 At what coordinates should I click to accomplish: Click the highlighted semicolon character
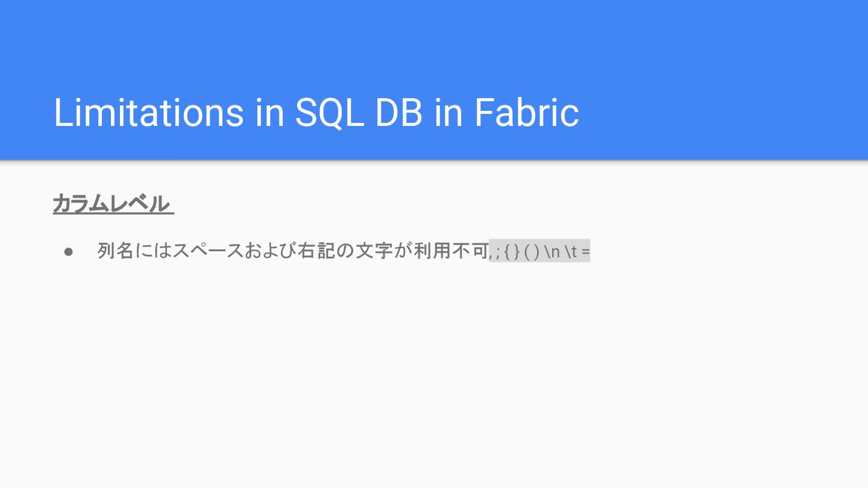click(x=498, y=252)
